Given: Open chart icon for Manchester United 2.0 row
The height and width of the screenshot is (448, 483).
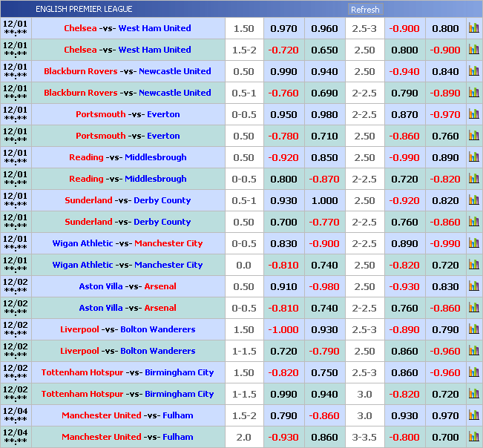Looking at the screenshot, I should [473, 438].
